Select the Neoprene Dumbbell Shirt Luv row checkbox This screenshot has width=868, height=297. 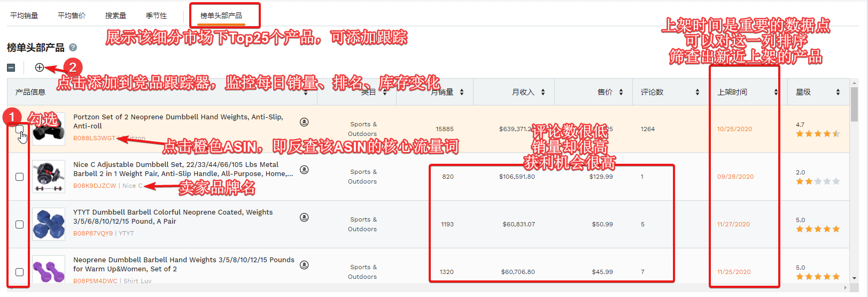click(x=20, y=272)
